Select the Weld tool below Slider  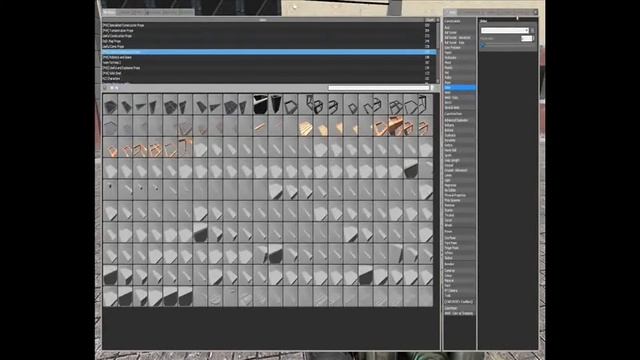pyautogui.click(x=460, y=92)
